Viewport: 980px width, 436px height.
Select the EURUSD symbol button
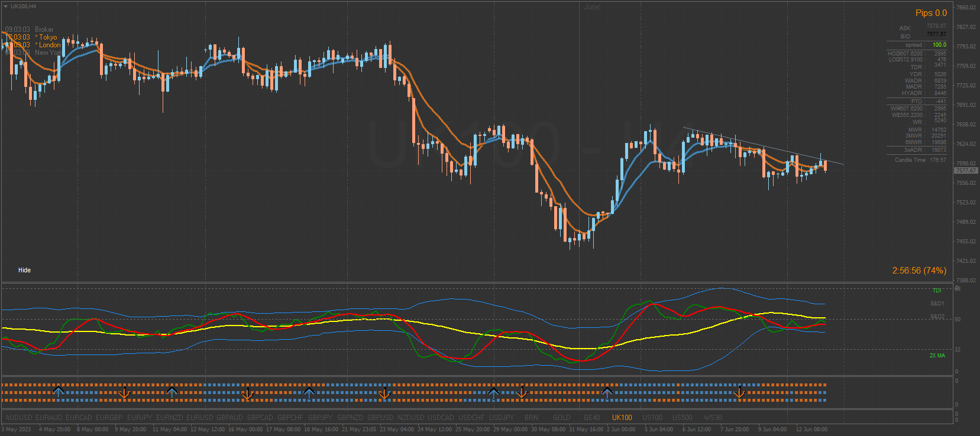(x=199, y=418)
